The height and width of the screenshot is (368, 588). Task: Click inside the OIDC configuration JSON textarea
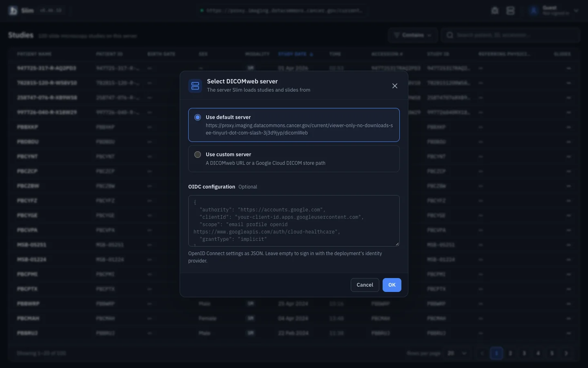294,221
